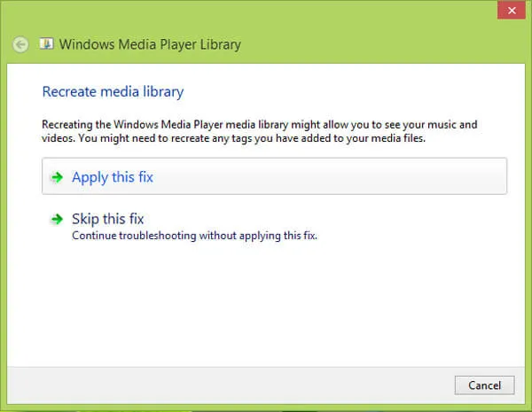Click the Recreate media library heading
Image resolution: width=532 pixels, height=412 pixels.
pos(113,92)
